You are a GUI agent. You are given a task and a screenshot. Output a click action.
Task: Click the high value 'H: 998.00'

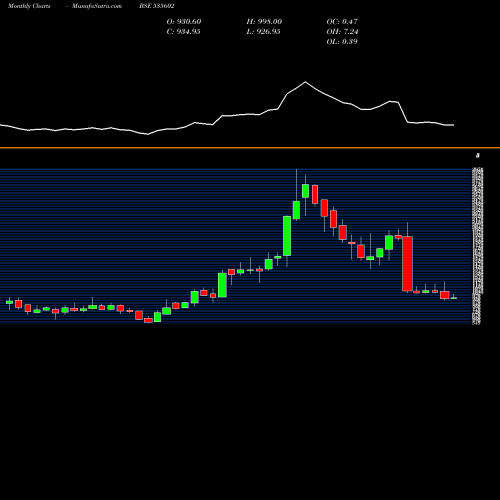[x=264, y=22]
